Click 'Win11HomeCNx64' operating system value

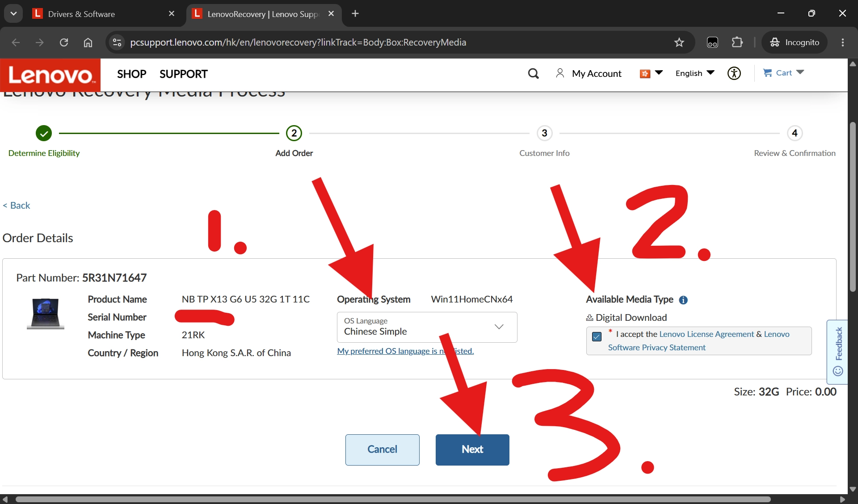coord(472,299)
